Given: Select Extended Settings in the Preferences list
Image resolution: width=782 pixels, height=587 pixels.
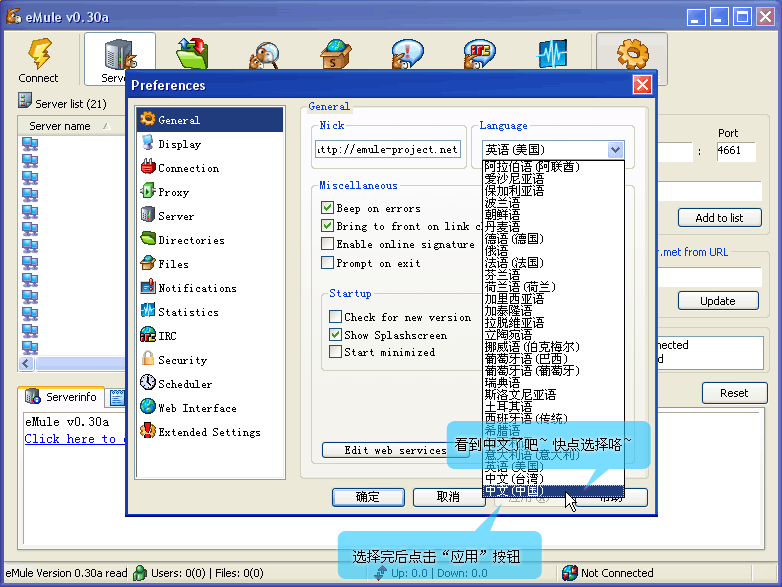Looking at the screenshot, I should 210,431.
